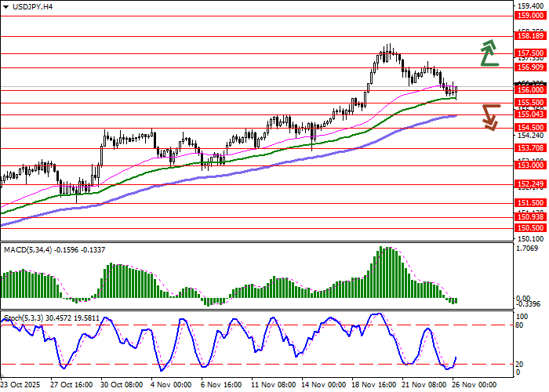Click the 23 Oct 2025 date label

click(20, 385)
